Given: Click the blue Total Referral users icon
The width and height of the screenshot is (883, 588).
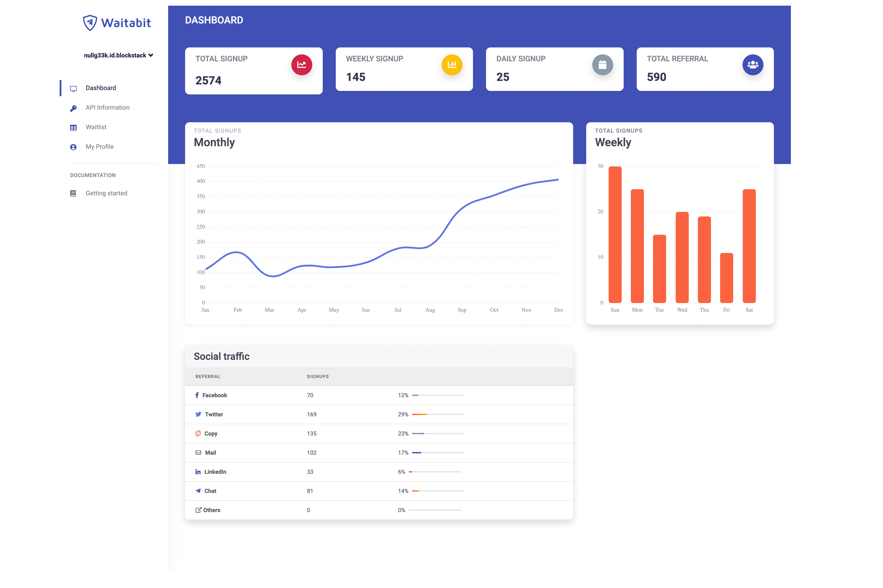Looking at the screenshot, I should (752, 65).
